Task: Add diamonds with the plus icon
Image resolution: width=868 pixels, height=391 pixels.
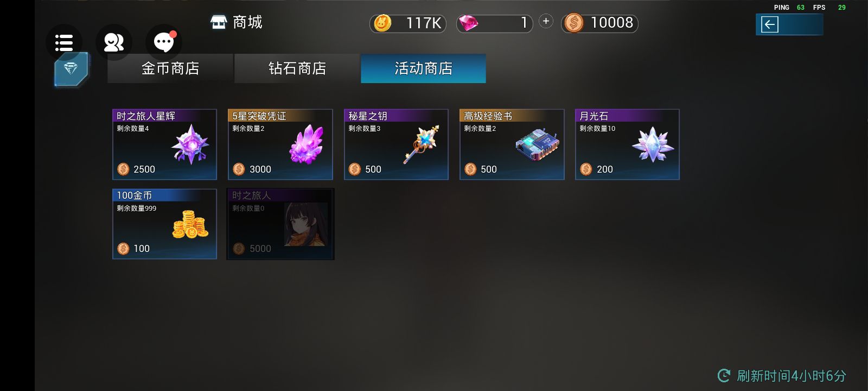Action: coord(546,21)
